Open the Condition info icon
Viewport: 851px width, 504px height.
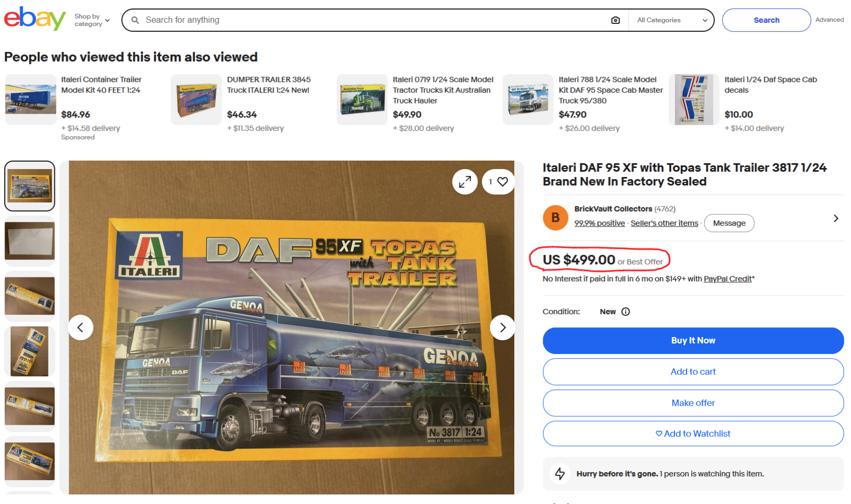coord(625,312)
